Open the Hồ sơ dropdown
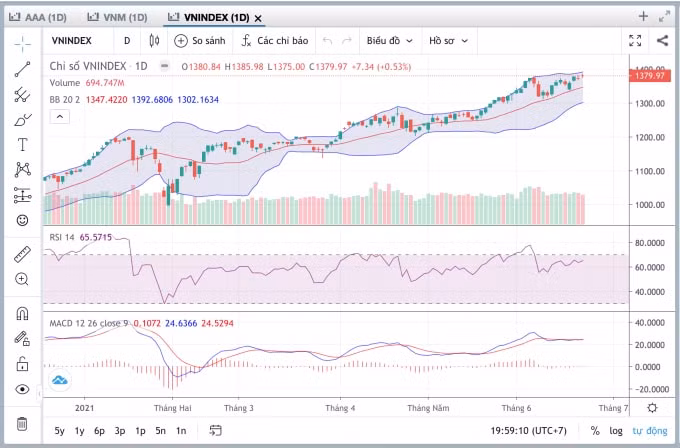Viewport: 680px width, 448px height. pyautogui.click(x=448, y=41)
